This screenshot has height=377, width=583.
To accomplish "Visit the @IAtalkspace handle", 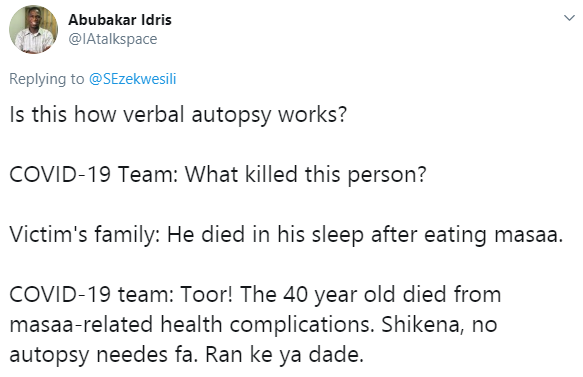I will (x=113, y=39).
